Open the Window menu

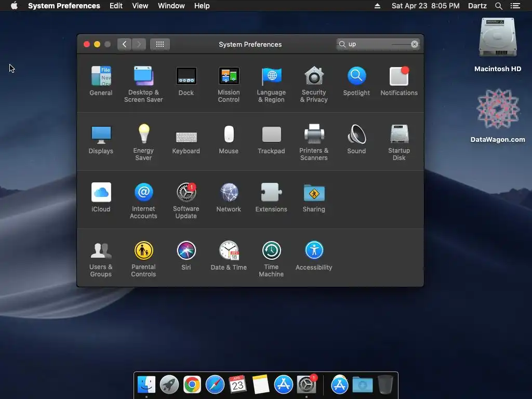(171, 6)
